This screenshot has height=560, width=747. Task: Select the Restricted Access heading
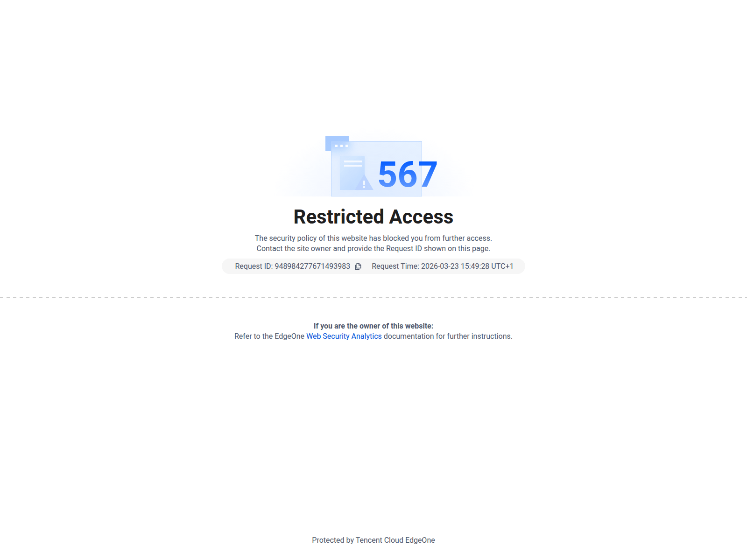click(x=373, y=217)
